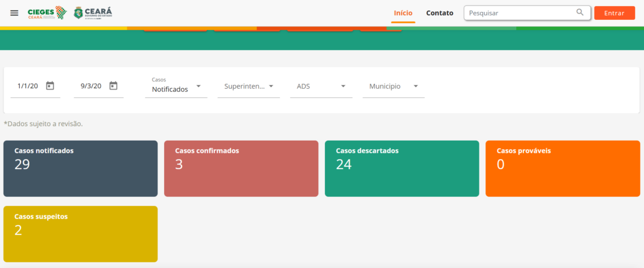
Task: Go to the Início tab
Action: [403, 13]
